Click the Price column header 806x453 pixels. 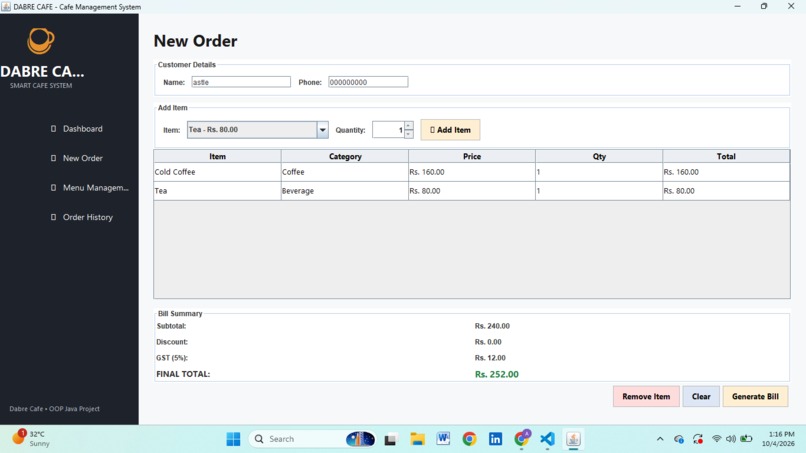(x=472, y=156)
